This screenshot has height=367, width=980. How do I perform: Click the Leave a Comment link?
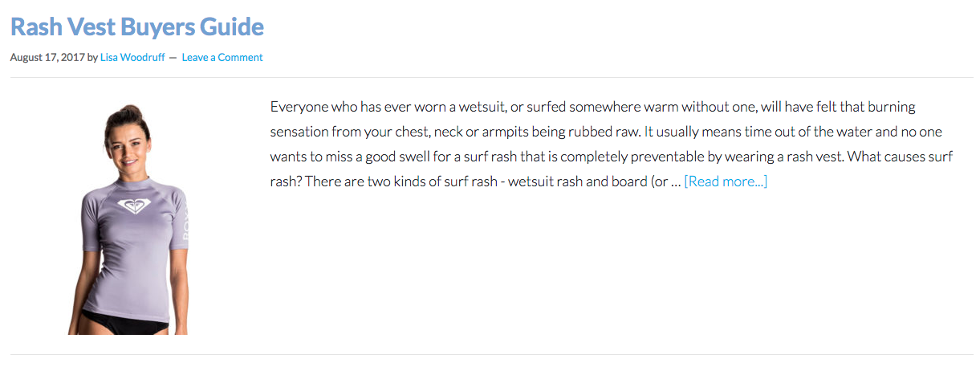pos(222,57)
